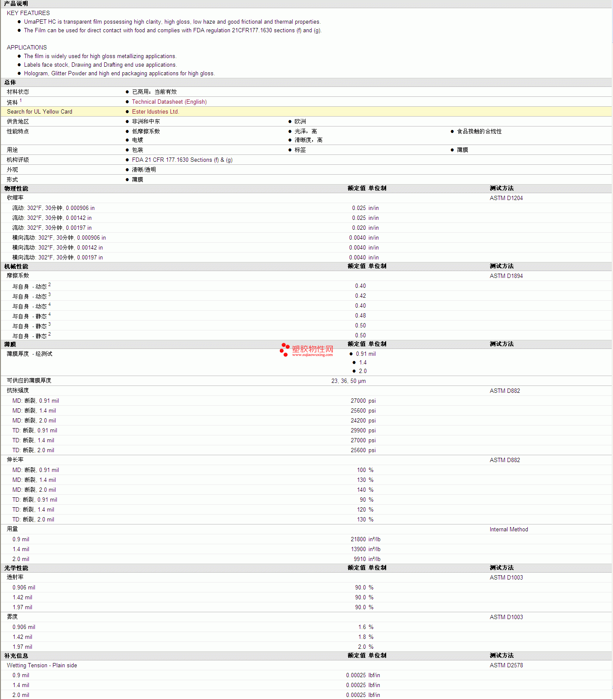Select the 0.020 in/in shrinkage value
The width and height of the screenshot is (613, 700).
pos(365,228)
